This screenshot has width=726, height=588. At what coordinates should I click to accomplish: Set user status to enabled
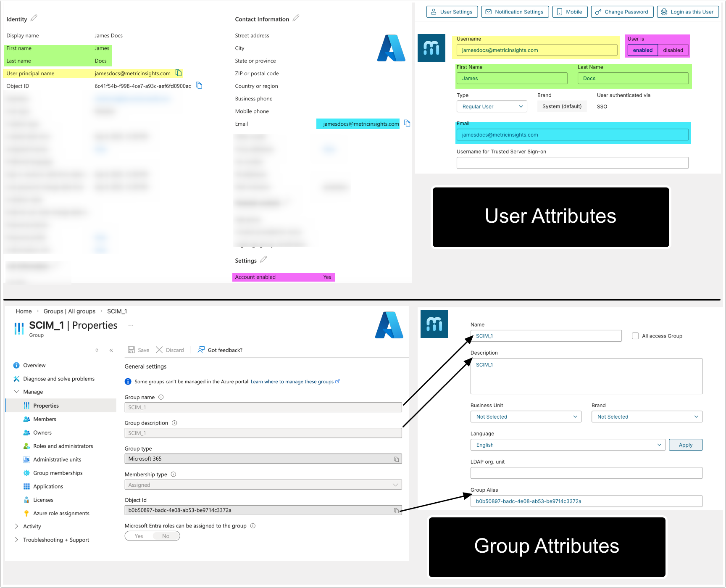click(x=643, y=50)
